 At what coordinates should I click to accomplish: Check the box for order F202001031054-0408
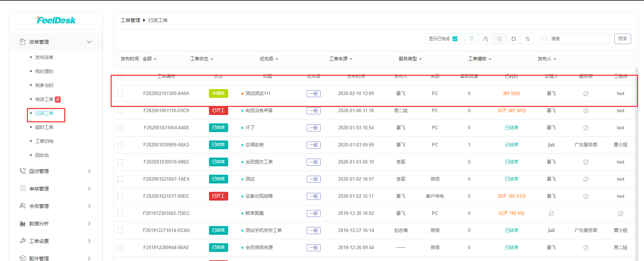coord(120,128)
